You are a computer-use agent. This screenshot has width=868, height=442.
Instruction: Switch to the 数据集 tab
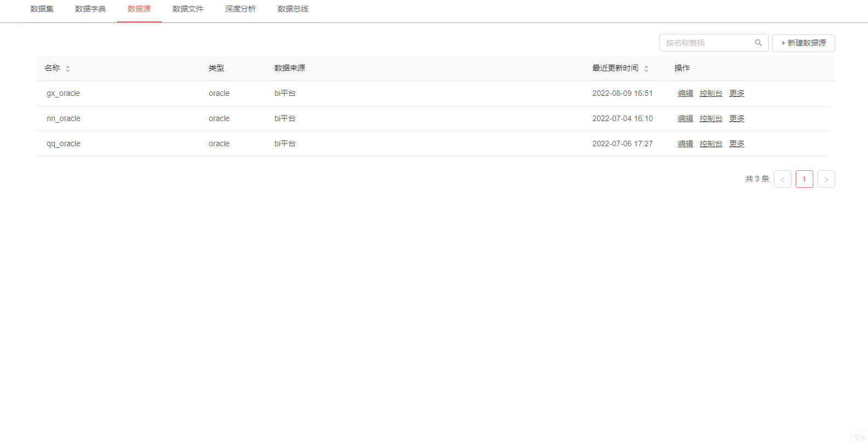[x=42, y=9]
